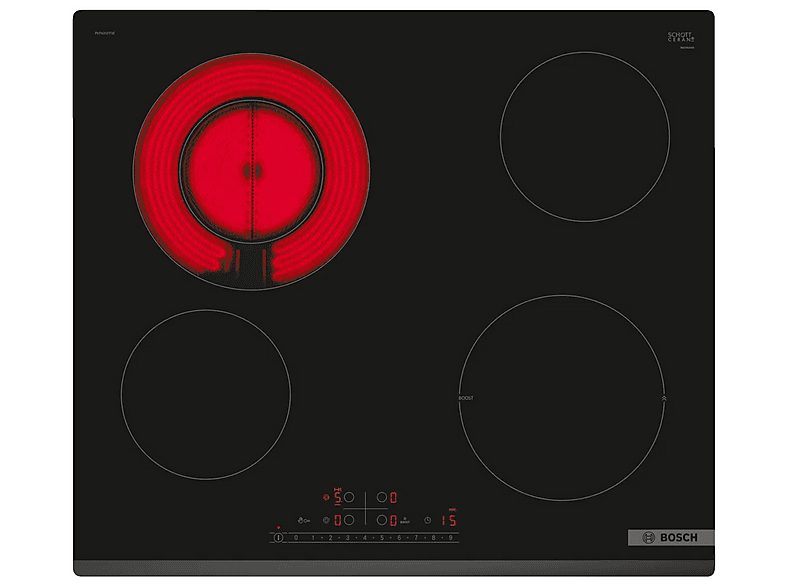The image size is (786, 587).
Task: Tap the child lock hand-and-key icon
Action: [x=304, y=521]
